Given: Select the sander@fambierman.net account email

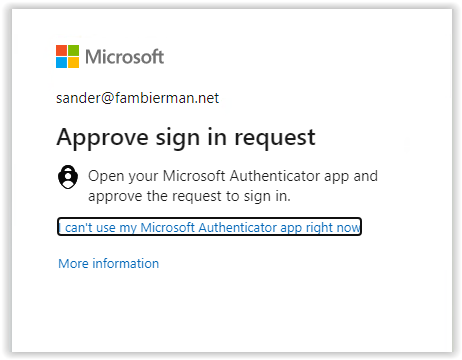Looking at the screenshot, I should point(137,98).
